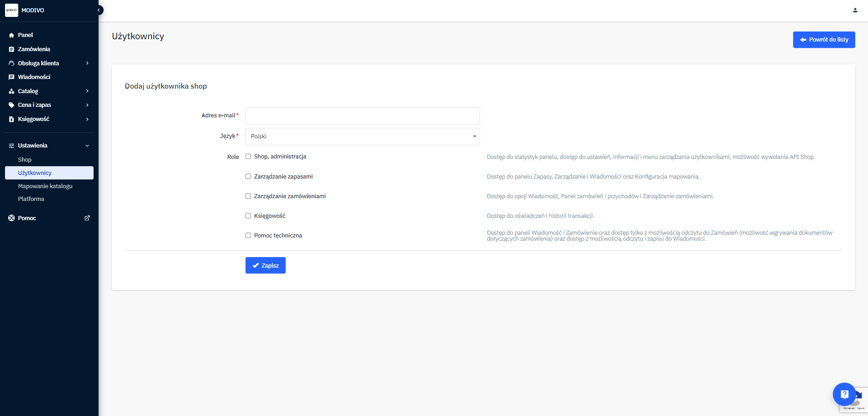This screenshot has height=416, width=868.
Task: Enable the Shop, administracja role checkbox
Action: coord(248,157)
